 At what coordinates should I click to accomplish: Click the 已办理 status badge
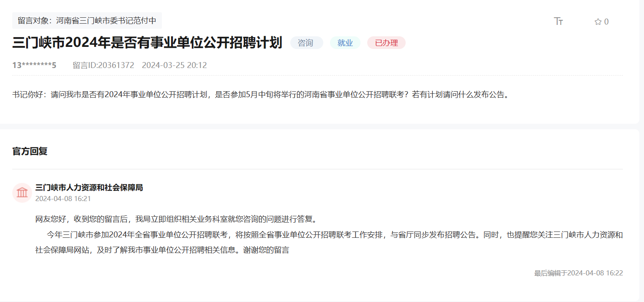386,43
